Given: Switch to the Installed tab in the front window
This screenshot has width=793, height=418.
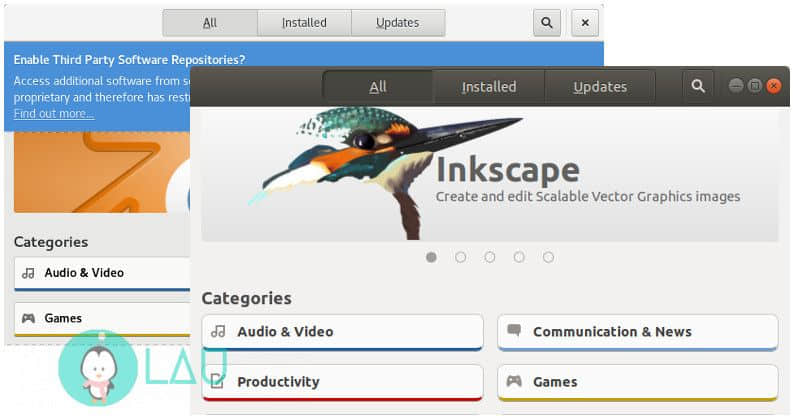Looking at the screenshot, I should 489,87.
